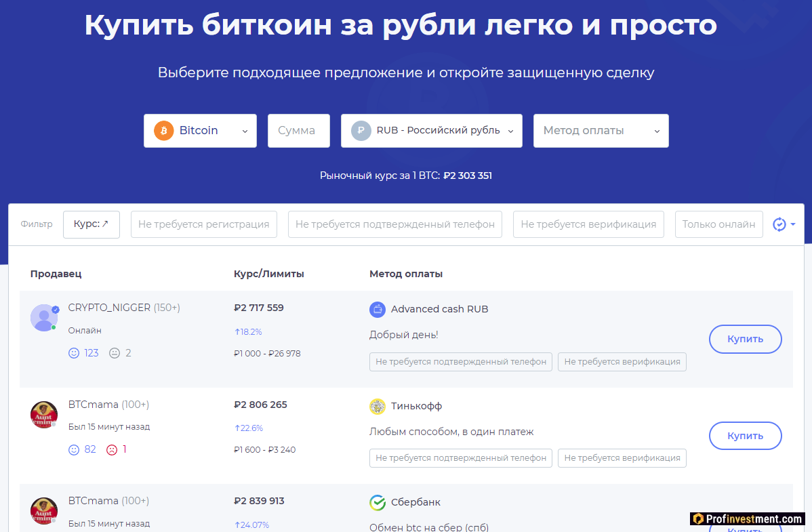812x532 pixels.
Task: Click the ruble symbol icon in currency selector
Action: pyautogui.click(x=361, y=131)
